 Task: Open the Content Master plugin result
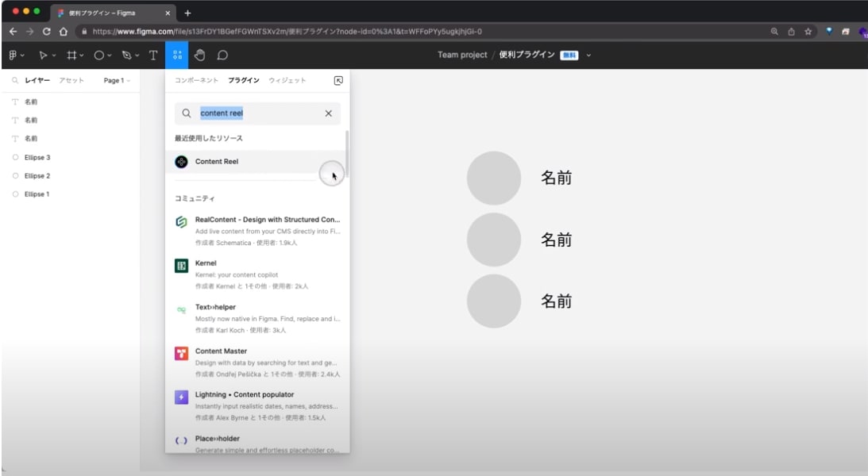[257, 362]
